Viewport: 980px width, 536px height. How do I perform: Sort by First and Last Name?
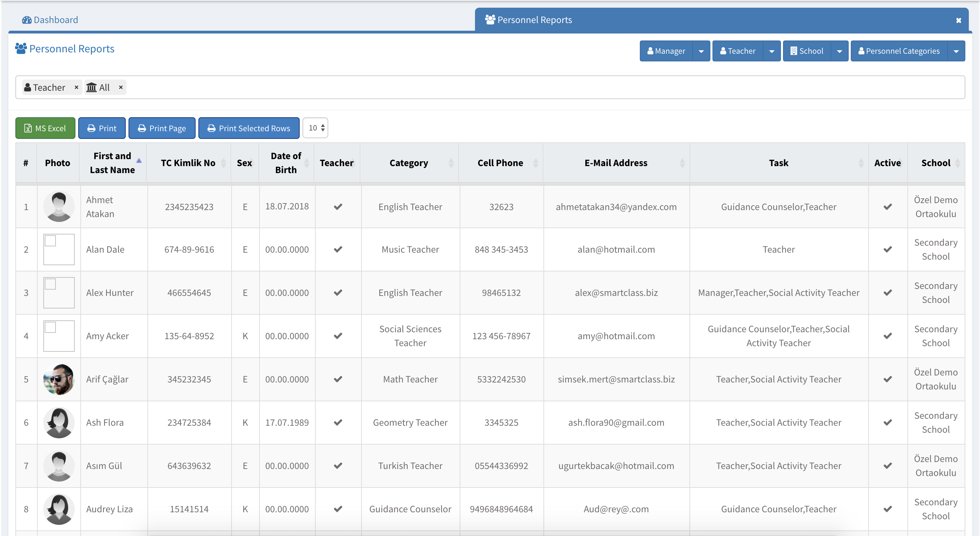(112, 163)
